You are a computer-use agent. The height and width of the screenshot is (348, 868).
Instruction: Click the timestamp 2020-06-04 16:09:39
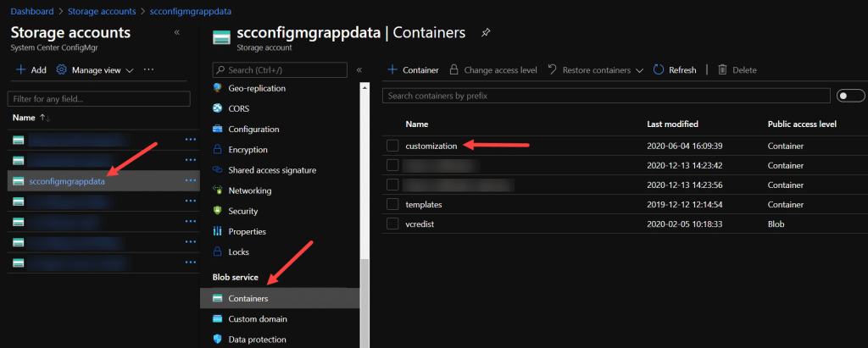685,146
